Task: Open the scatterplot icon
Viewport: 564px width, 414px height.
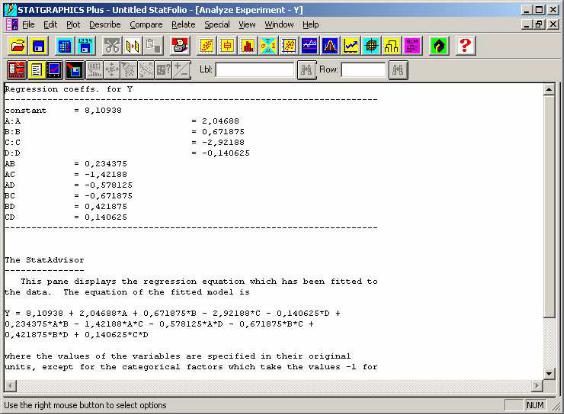Action: (x=206, y=46)
